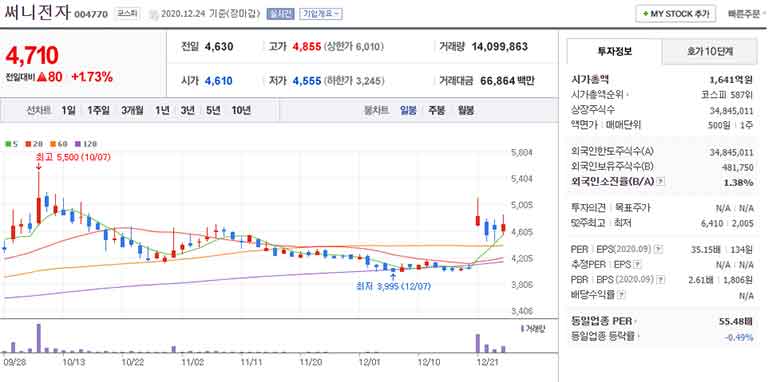This screenshot has width=768, height=382.
Task: Click the PBR value 2.61배
Action: (x=700, y=280)
